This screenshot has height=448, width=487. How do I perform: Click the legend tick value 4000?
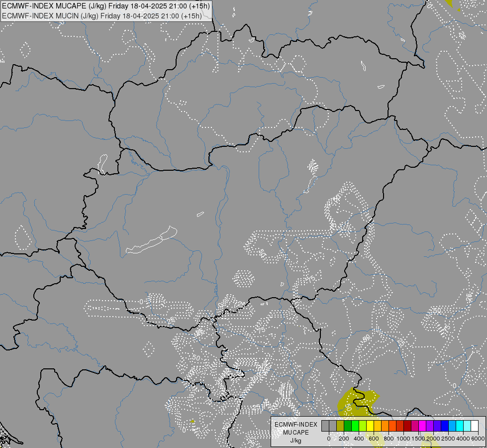coord(464,439)
